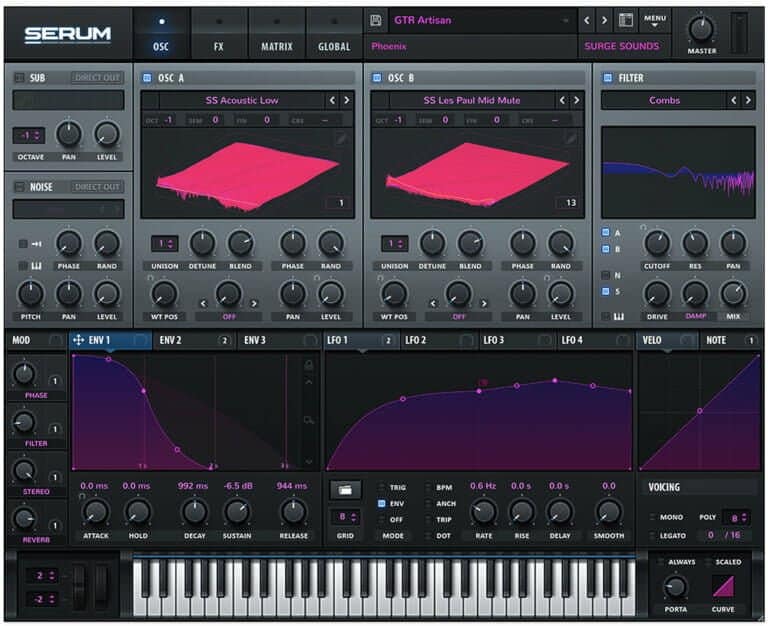
Task: Click the REVERB macro knob
Action: [24, 519]
